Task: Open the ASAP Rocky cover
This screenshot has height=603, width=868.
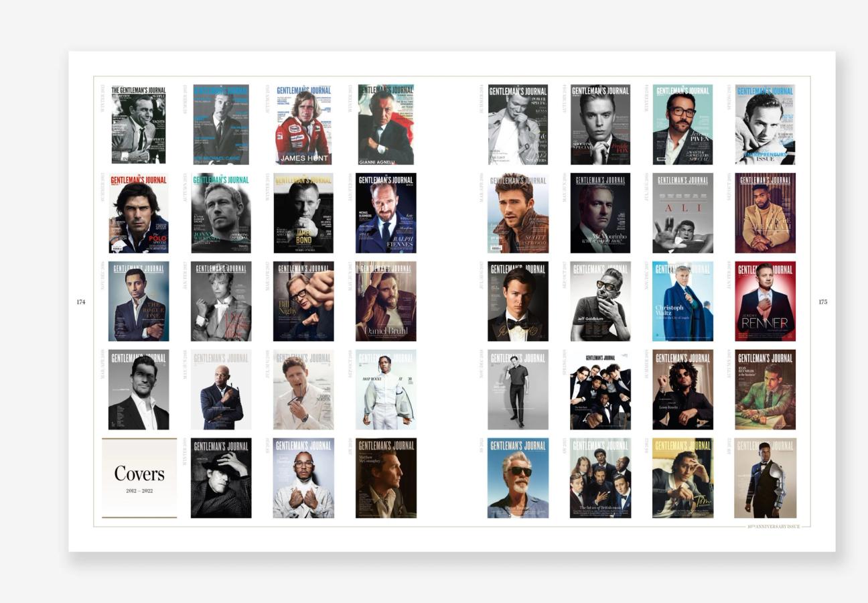Action: click(x=386, y=389)
